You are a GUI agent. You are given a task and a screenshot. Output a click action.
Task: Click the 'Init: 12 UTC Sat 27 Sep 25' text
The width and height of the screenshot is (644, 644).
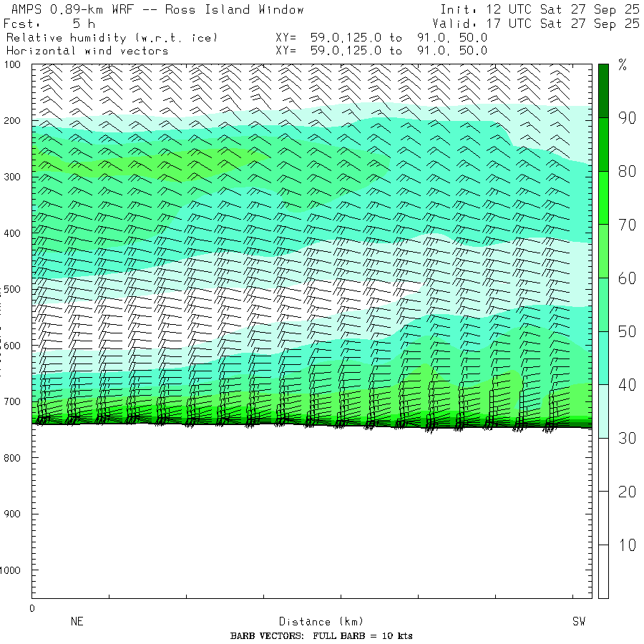click(540, 9)
